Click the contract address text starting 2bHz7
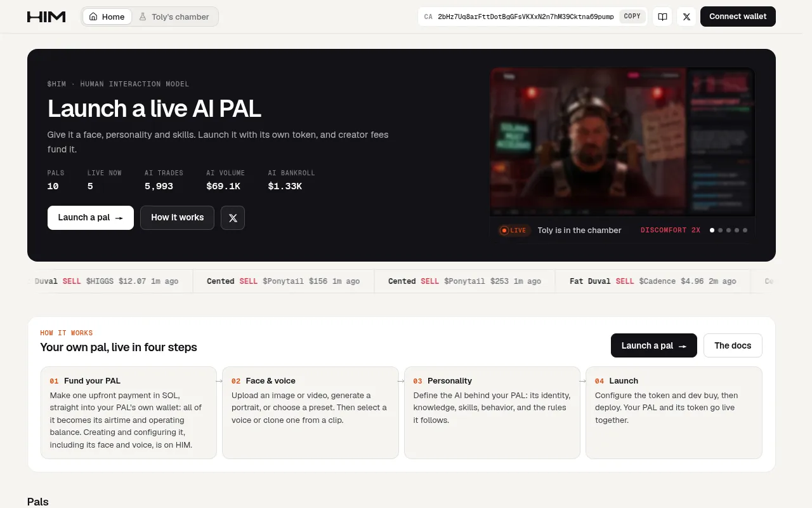 (526, 17)
